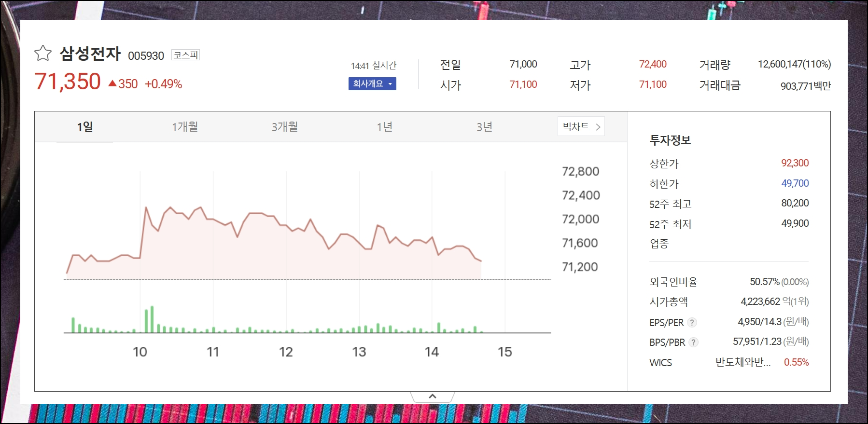Click 고가 value 72,400
Image resolution: width=868 pixels, height=424 pixels.
point(653,64)
